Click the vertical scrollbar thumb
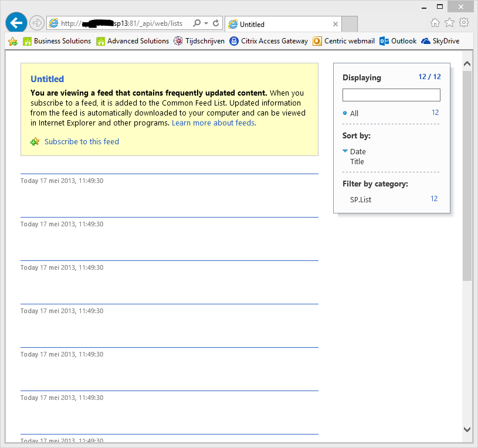This screenshot has height=448, width=478. (x=467, y=176)
